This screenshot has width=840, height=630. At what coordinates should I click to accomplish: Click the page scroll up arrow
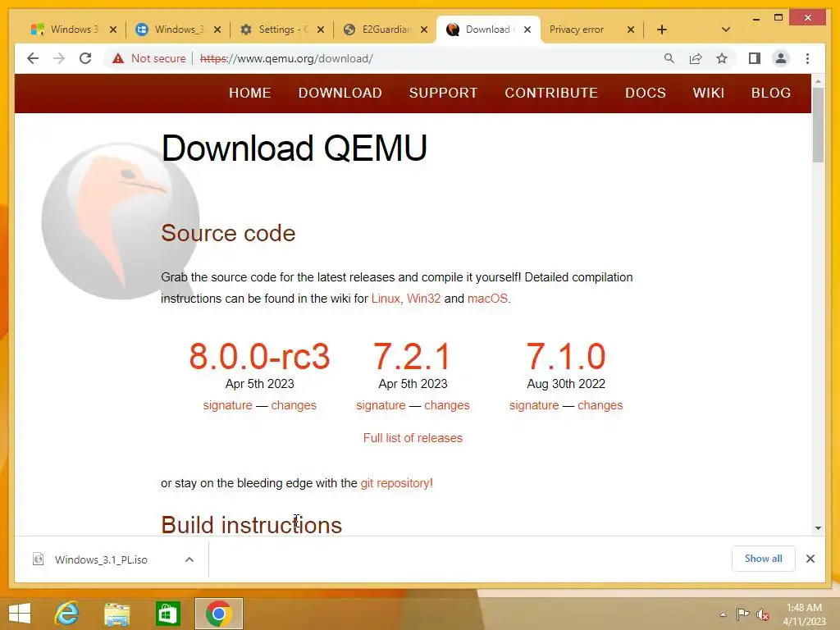tap(818, 81)
